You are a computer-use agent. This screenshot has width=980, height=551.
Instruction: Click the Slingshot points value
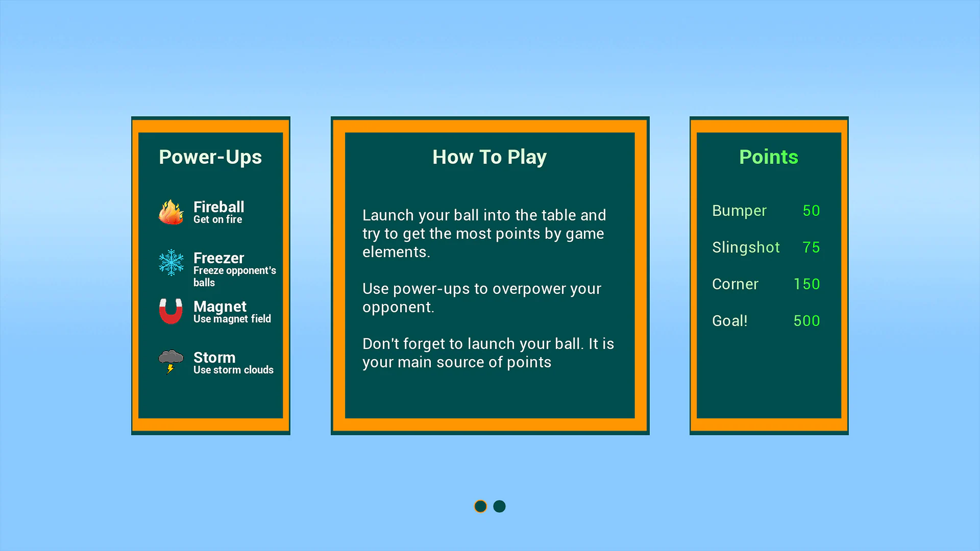click(811, 247)
